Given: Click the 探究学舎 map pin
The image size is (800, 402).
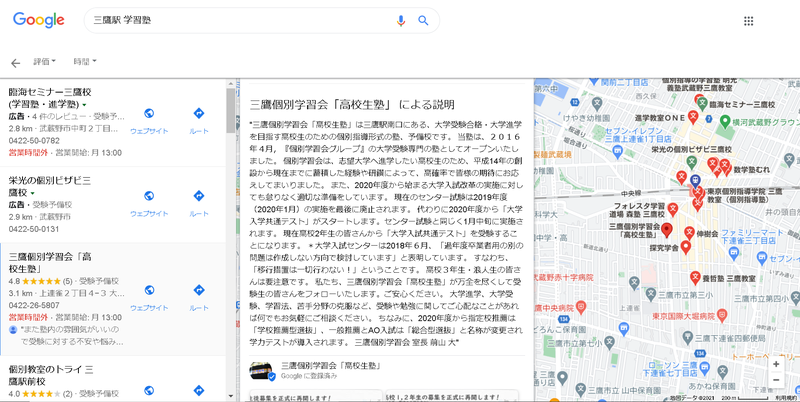Looking at the screenshot, I should [686, 247].
